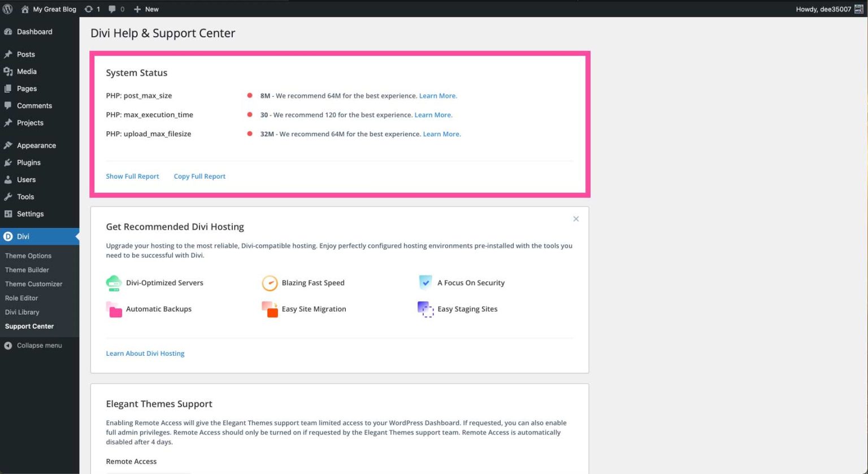The image size is (868, 474).
Task: Click the Divi 'D' icon in sidebar
Action: click(x=8, y=236)
